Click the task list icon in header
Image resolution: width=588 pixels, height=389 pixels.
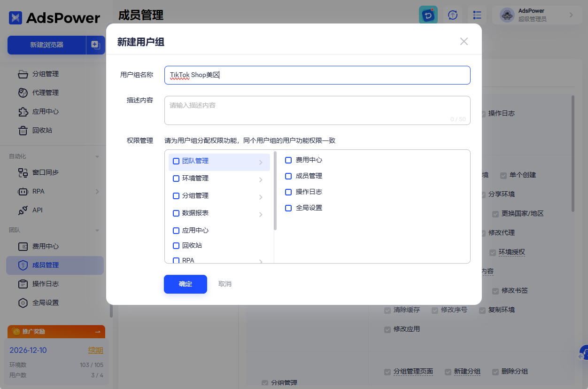(477, 15)
